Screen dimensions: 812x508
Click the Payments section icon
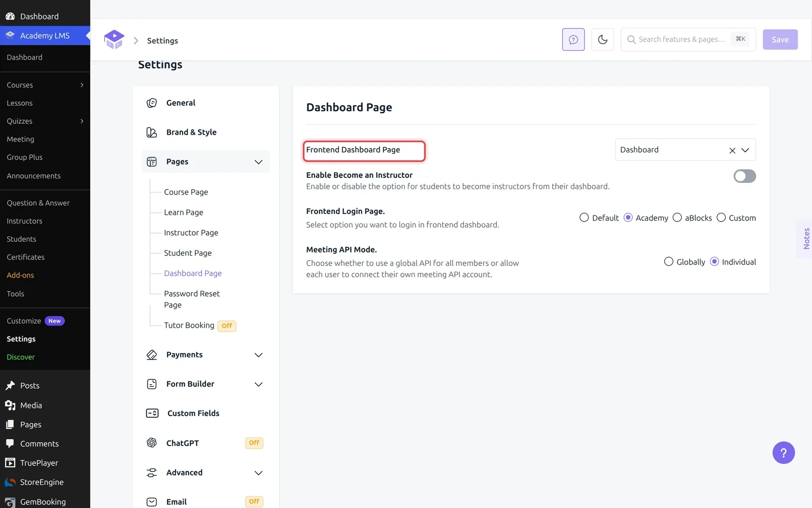pyautogui.click(x=152, y=355)
